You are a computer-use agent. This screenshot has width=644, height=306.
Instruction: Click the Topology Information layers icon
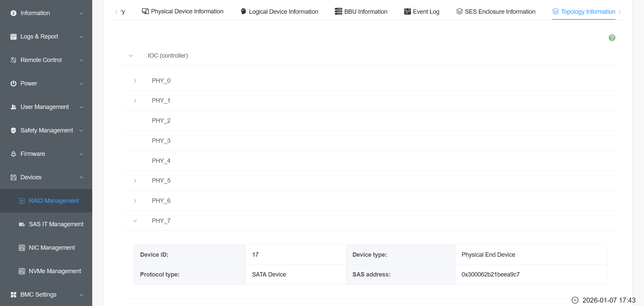[555, 11]
